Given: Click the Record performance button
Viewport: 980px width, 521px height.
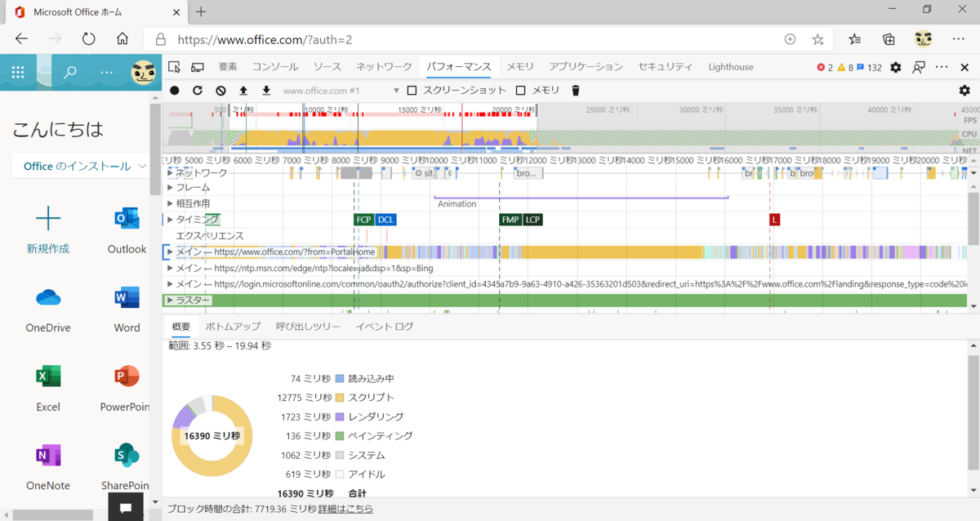Looking at the screenshot, I should click(175, 91).
